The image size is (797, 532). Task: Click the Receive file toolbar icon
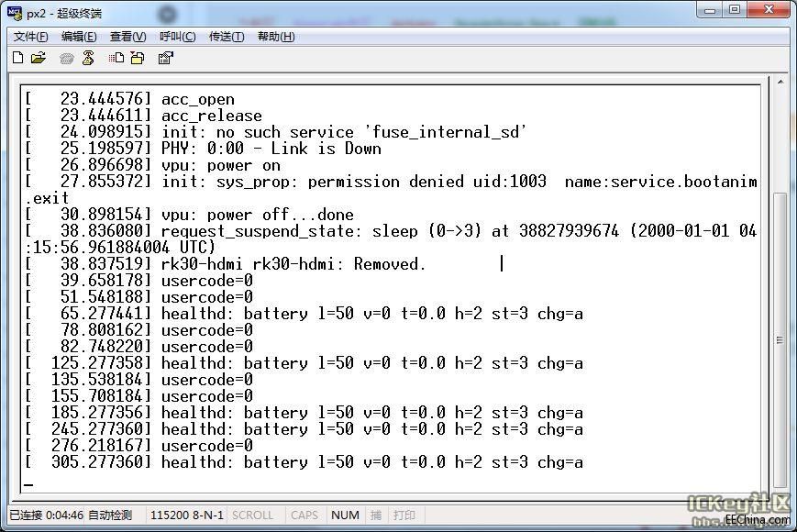(138, 58)
